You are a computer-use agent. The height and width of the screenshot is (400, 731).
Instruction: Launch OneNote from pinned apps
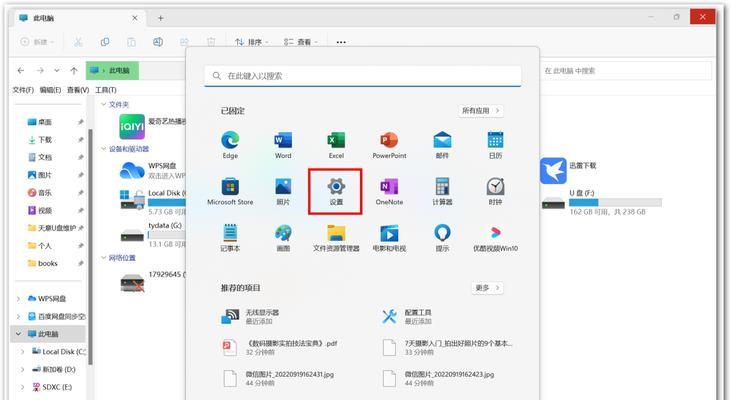[389, 192]
